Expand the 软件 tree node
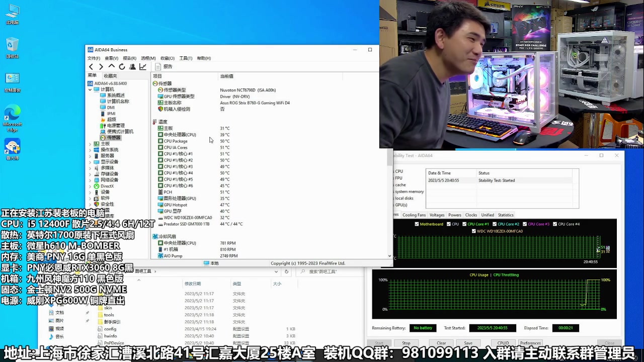The image size is (644, 362). (90, 198)
